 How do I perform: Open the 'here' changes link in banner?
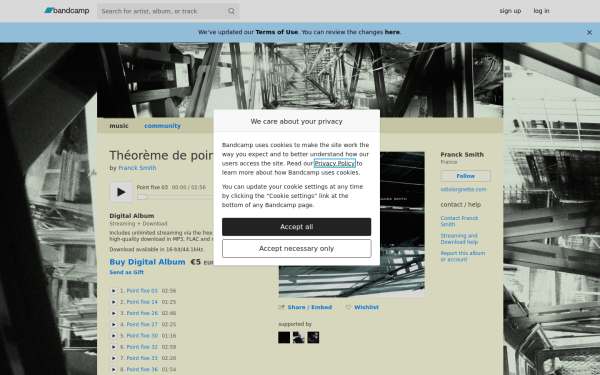(x=392, y=32)
